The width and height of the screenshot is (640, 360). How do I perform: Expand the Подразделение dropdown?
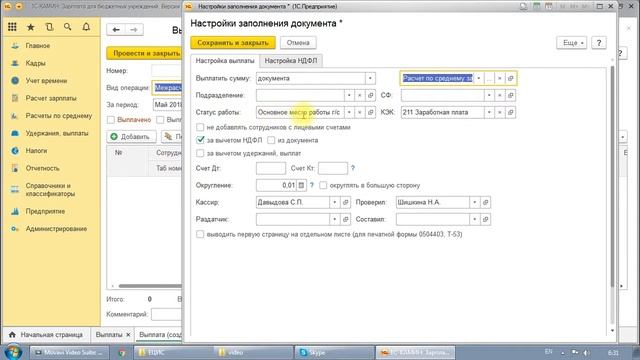(x=349, y=96)
